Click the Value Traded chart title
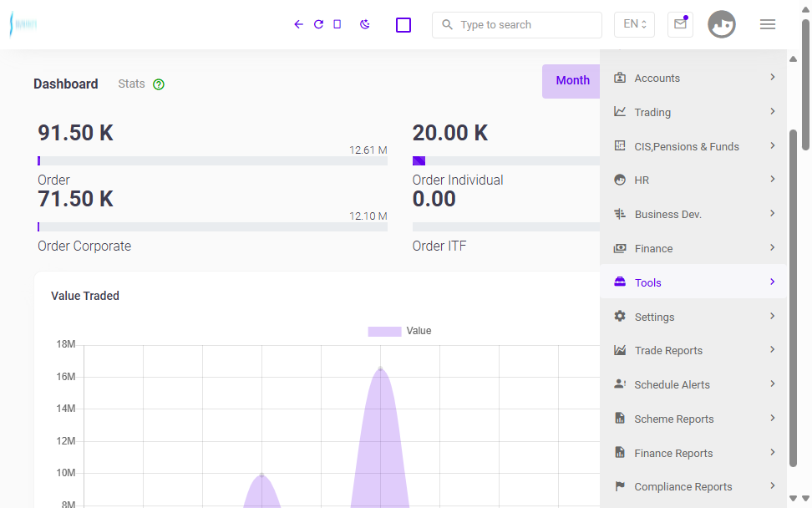 click(85, 296)
